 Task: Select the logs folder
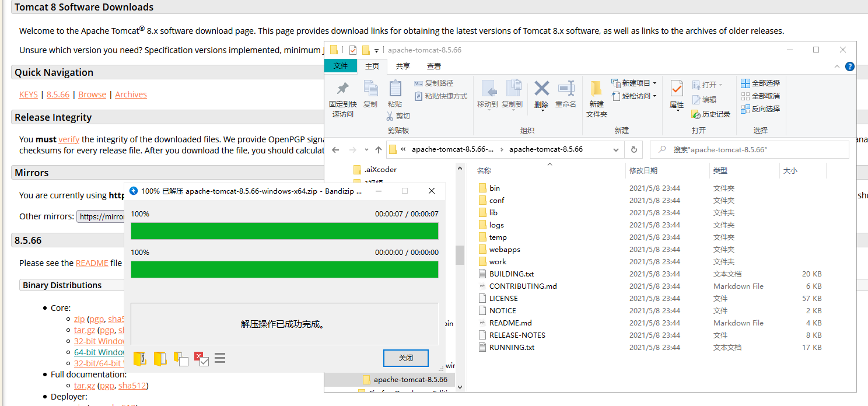coord(496,225)
